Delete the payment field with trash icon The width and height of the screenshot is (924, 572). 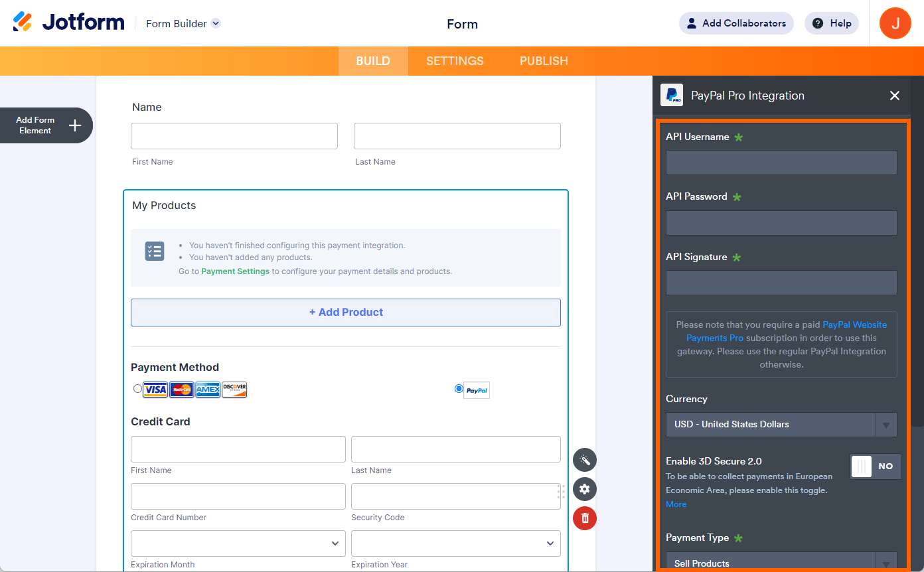tap(585, 518)
